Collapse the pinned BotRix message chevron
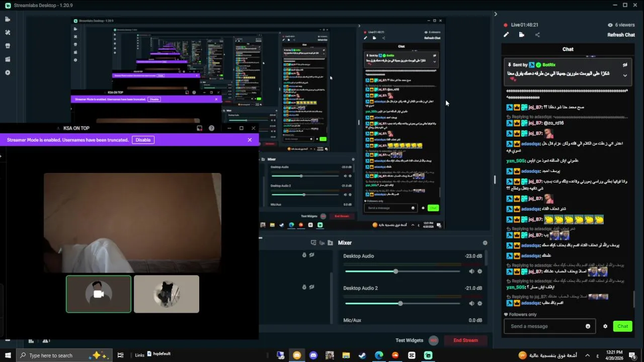Image resolution: width=644 pixels, height=362 pixels. point(625,75)
